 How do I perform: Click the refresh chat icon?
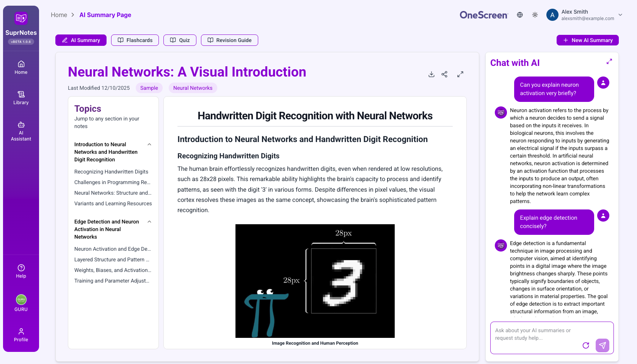tap(586, 345)
